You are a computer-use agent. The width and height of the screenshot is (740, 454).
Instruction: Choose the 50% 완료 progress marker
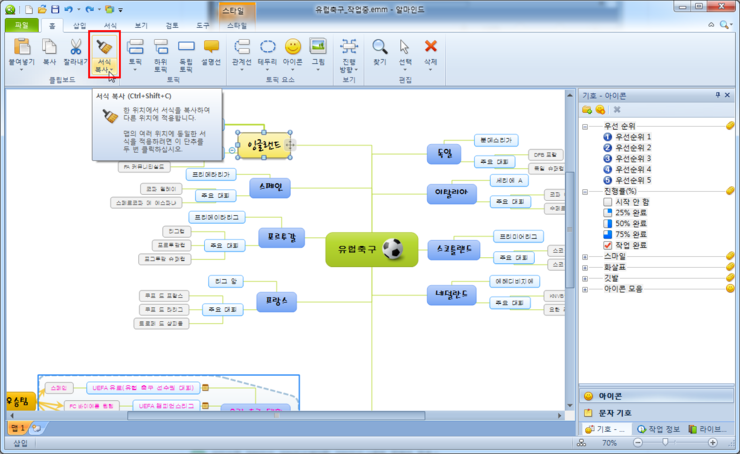coord(609,223)
